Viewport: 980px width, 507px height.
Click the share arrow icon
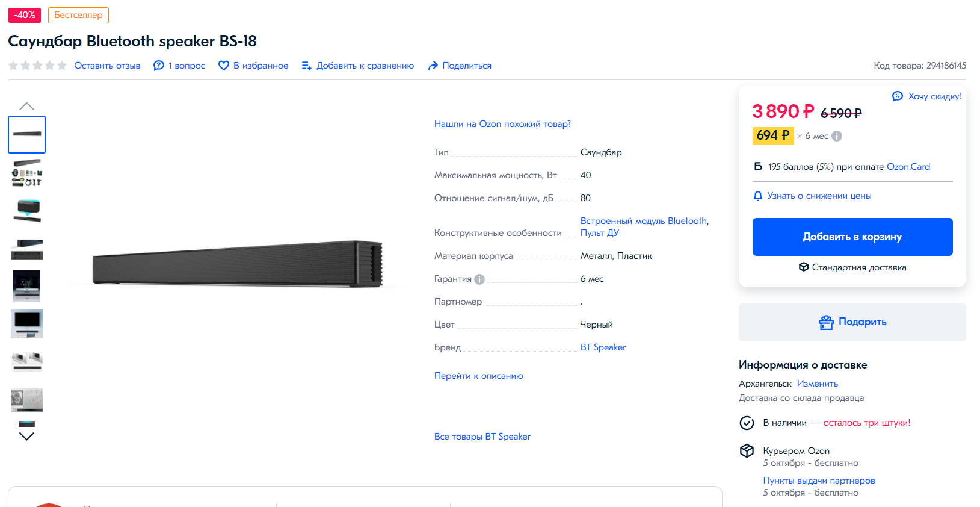coord(433,66)
